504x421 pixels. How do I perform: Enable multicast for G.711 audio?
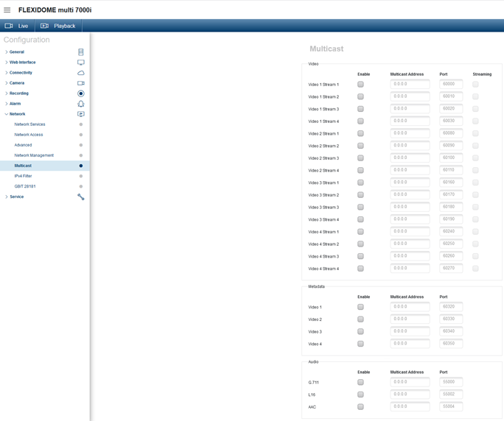pyautogui.click(x=360, y=383)
